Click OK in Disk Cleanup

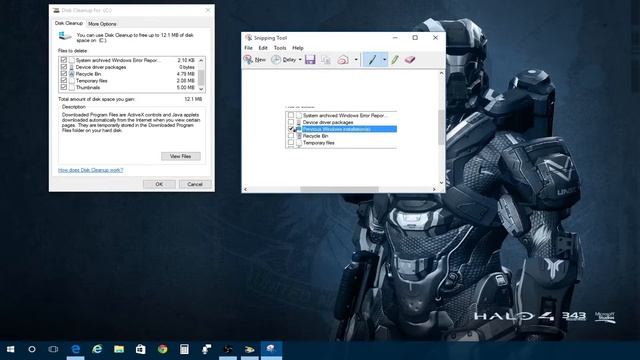click(159, 184)
